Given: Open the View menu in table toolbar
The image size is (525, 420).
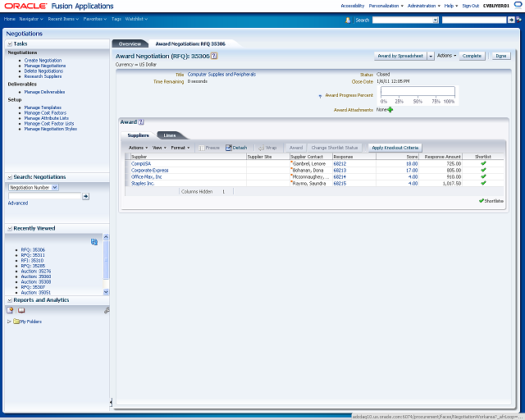Looking at the screenshot, I should click(x=159, y=148).
